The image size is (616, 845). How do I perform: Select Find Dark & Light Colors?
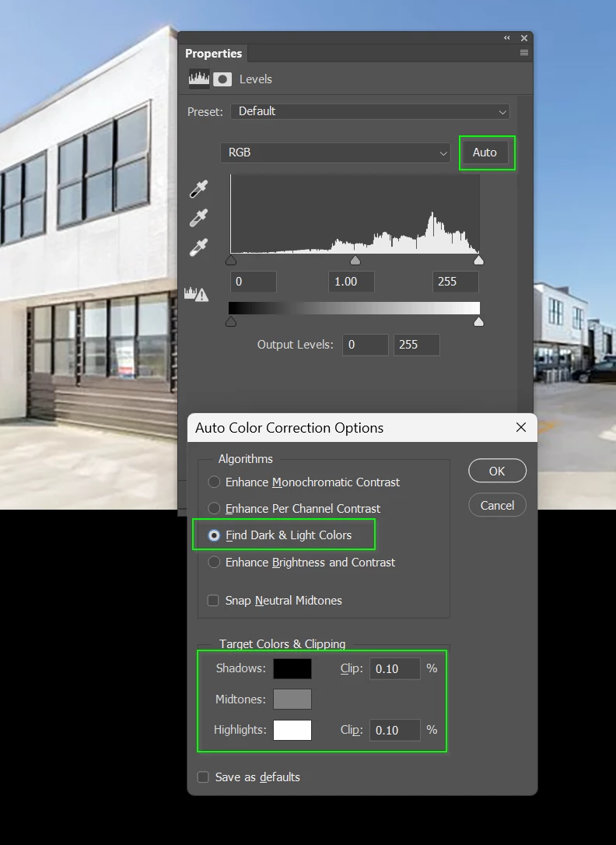[280, 535]
